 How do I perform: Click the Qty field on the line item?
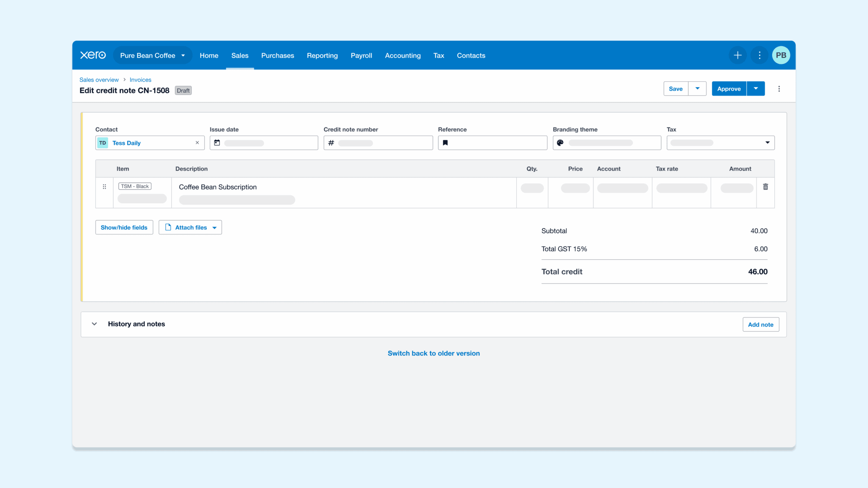[x=532, y=188]
